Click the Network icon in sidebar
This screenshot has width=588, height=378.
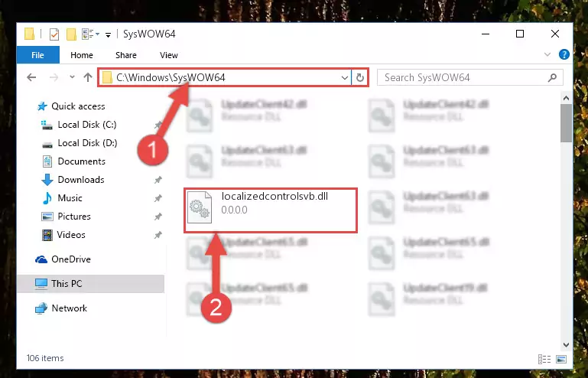pos(41,308)
